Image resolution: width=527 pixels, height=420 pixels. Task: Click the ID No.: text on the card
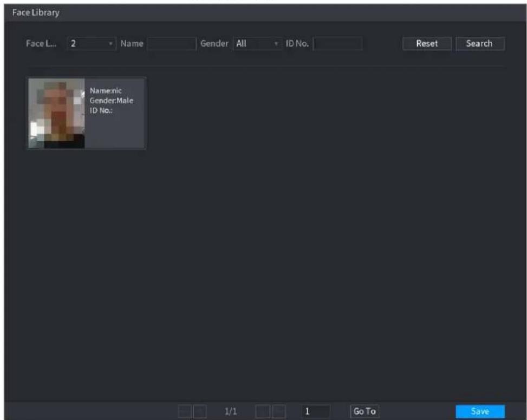101,110
